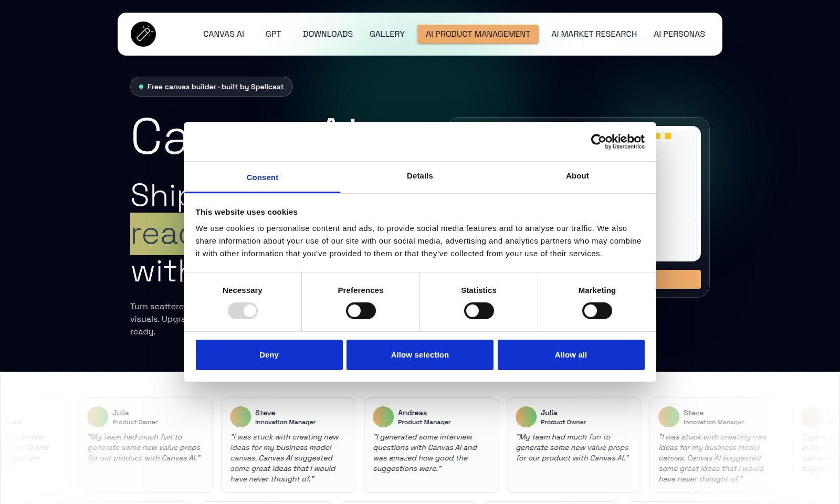Enable the Marketing cookies switch
The width and height of the screenshot is (840, 504).
tap(597, 311)
